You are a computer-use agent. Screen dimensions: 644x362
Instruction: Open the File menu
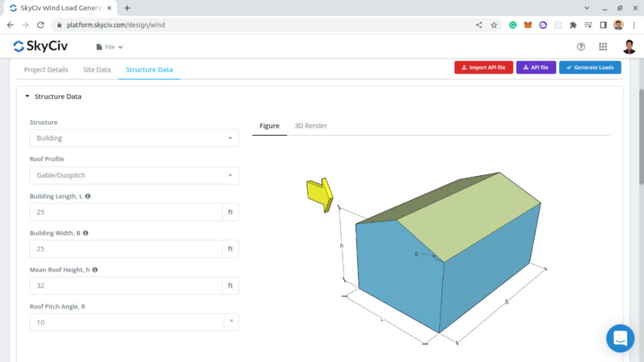click(109, 47)
